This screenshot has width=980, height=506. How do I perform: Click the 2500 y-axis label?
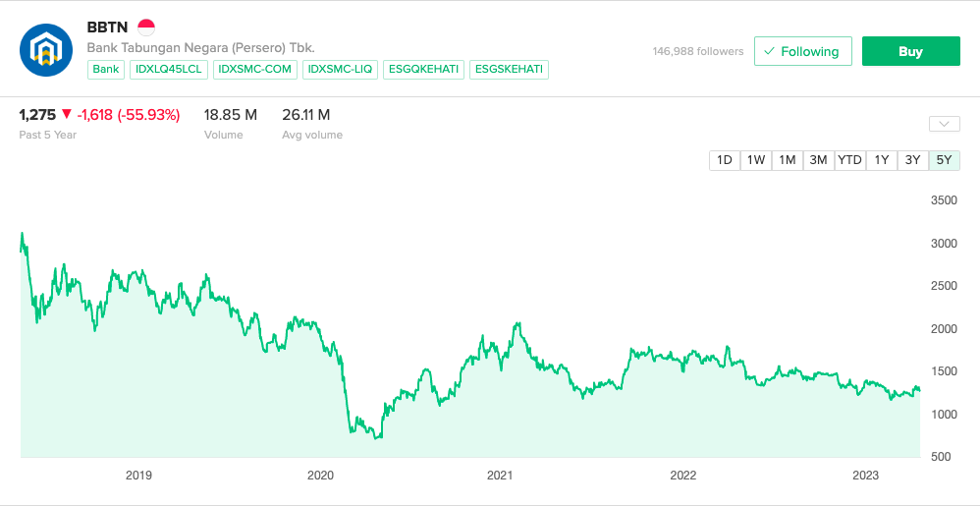(x=945, y=286)
